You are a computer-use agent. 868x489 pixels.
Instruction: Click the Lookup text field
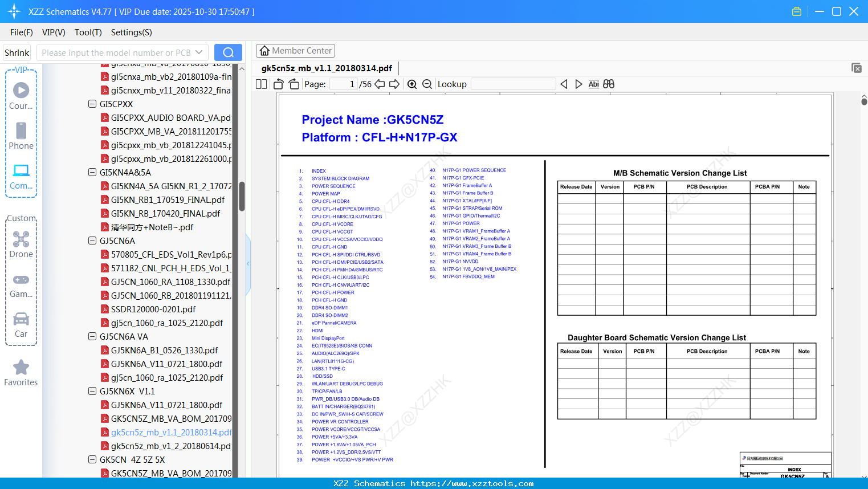coord(514,84)
